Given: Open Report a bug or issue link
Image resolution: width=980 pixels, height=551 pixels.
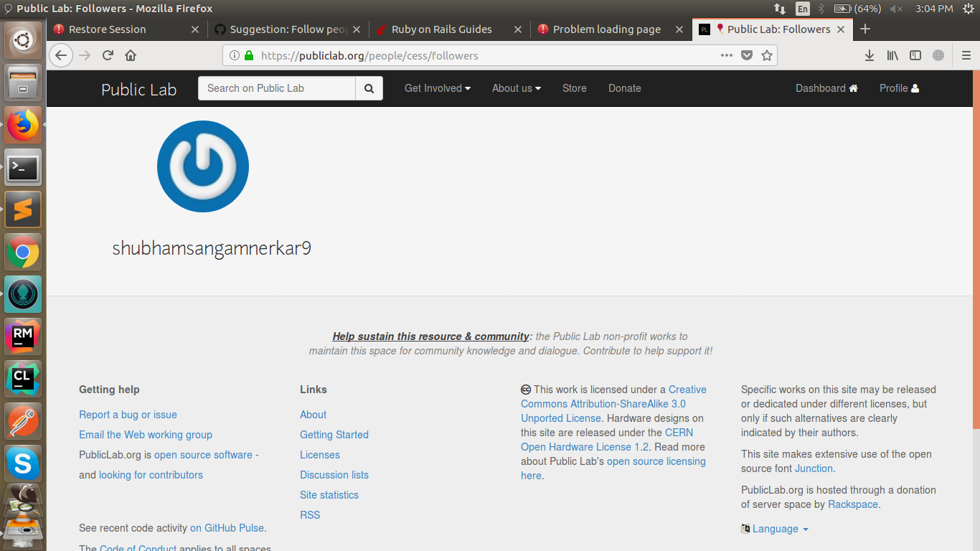Looking at the screenshot, I should point(128,415).
